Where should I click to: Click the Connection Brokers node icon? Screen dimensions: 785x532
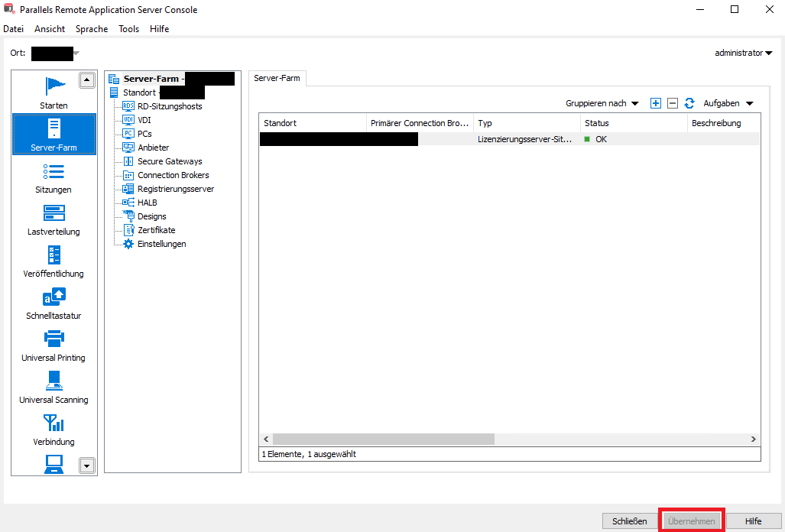[128, 175]
